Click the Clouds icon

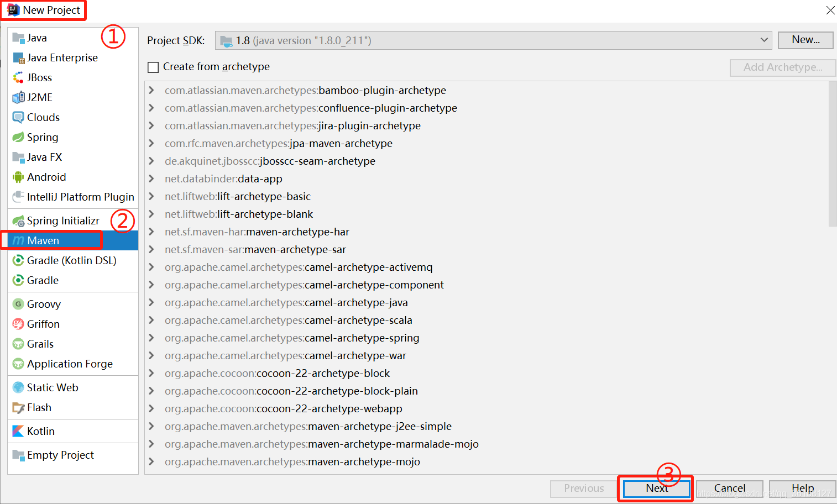18,118
